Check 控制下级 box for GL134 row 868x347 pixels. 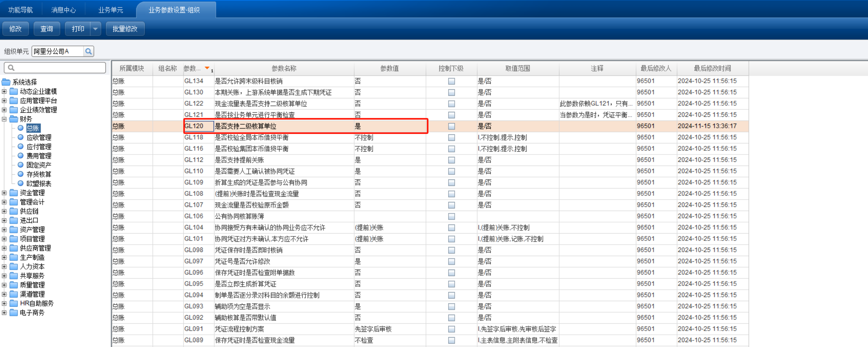pyautogui.click(x=451, y=81)
